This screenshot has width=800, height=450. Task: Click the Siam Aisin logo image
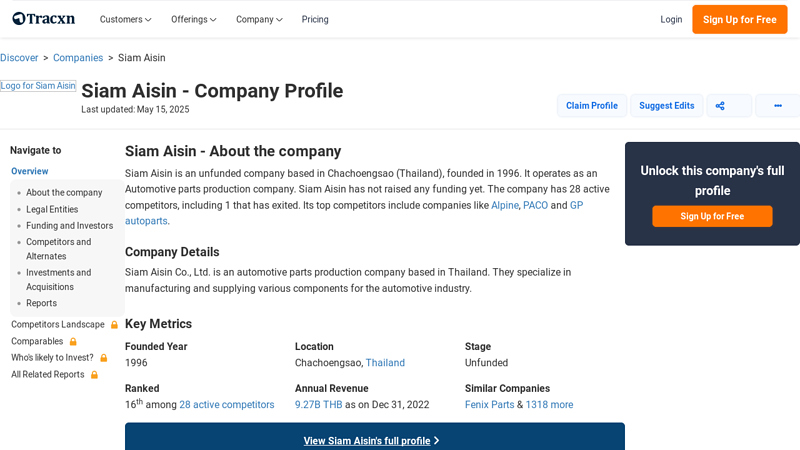pos(38,86)
